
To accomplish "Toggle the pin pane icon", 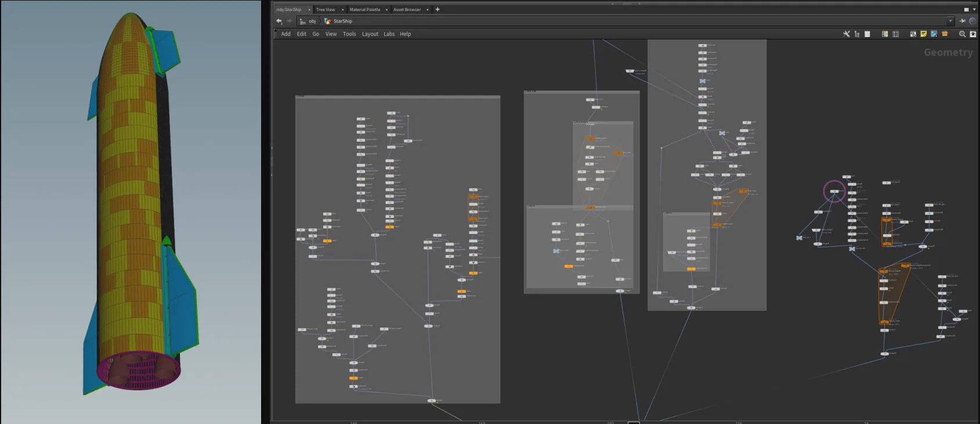I will 962,21.
